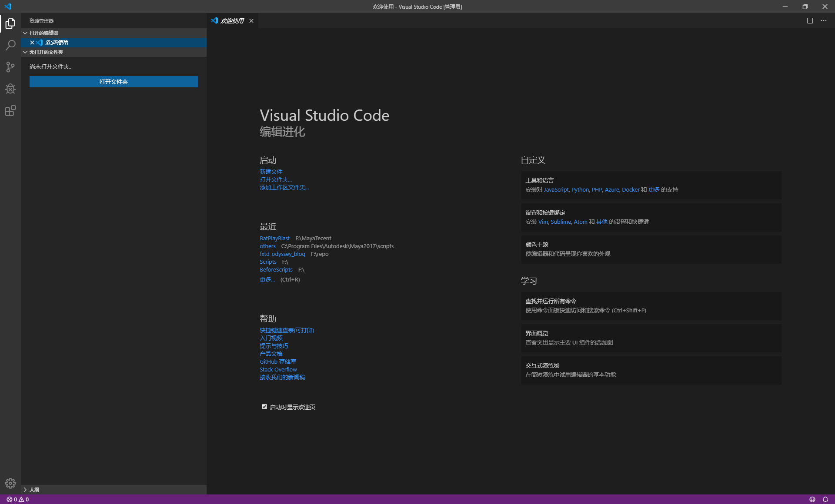Image resolution: width=835 pixels, height=504 pixels.
Task: Click the notifications bell icon in status bar
Action: pos(825,499)
